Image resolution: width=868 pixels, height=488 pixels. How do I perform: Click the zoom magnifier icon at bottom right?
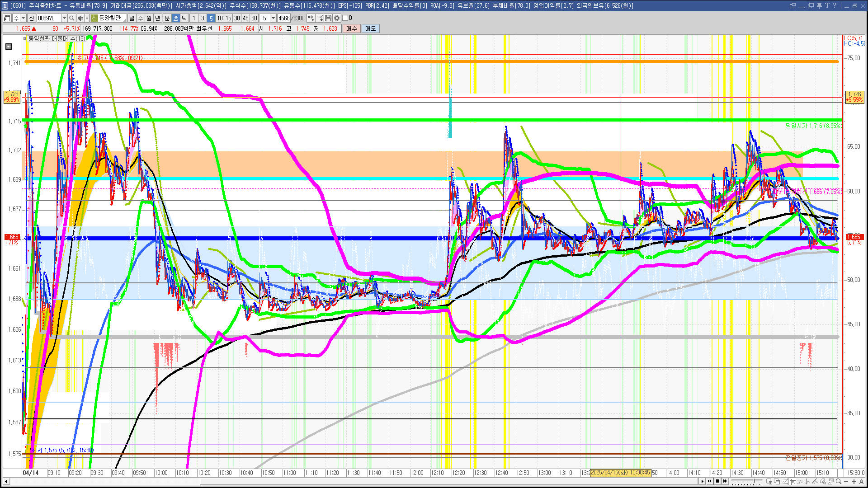coord(839,482)
